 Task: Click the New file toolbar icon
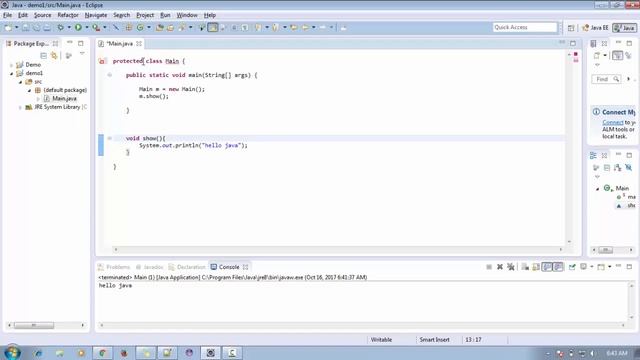click(x=8, y=27)
